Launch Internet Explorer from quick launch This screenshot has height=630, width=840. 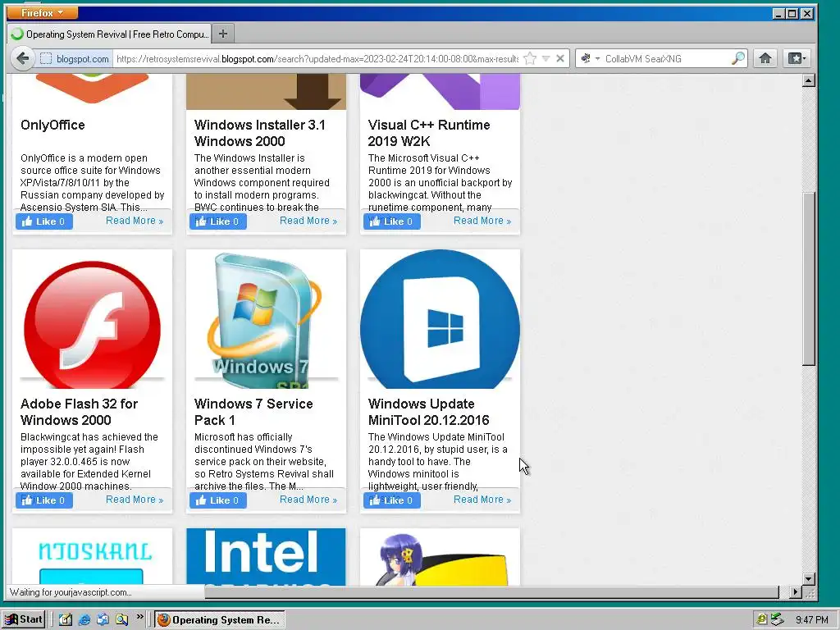[84, 620]
